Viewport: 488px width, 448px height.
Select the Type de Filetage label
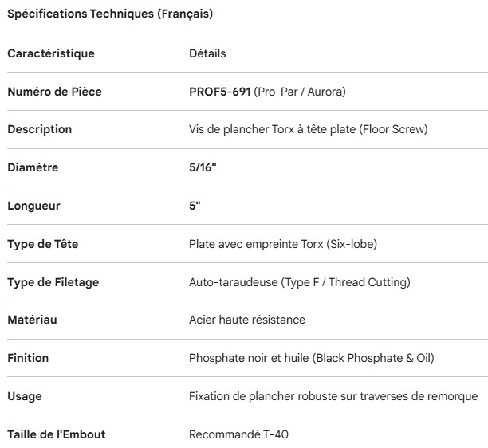click(53, 282)
